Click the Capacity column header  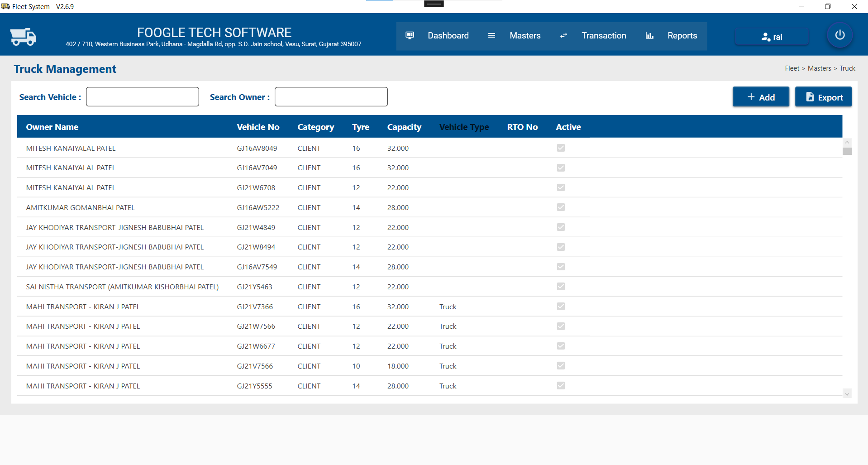(x=404, y=127)
